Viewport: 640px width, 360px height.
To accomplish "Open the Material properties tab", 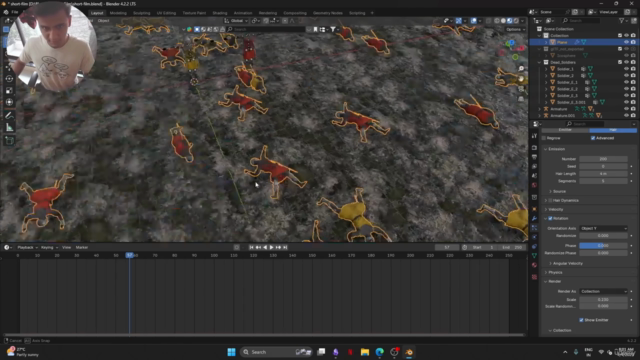I will pyautogui.click(x=534, y=265).
